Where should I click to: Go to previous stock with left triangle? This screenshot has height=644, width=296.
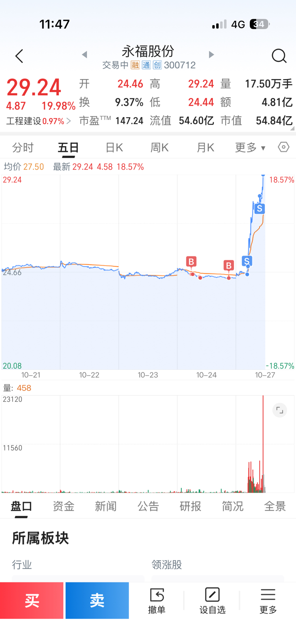(84, 55)
